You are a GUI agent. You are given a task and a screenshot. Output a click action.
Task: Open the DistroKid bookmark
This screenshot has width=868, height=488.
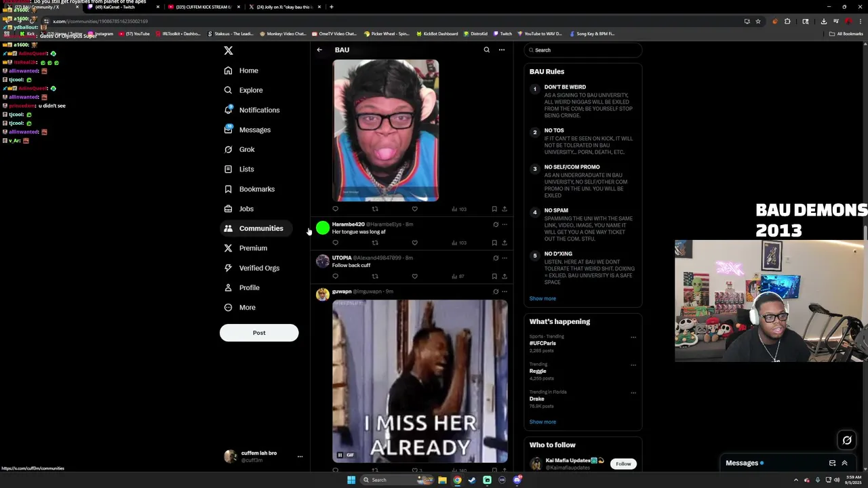(x=475, y=33)
